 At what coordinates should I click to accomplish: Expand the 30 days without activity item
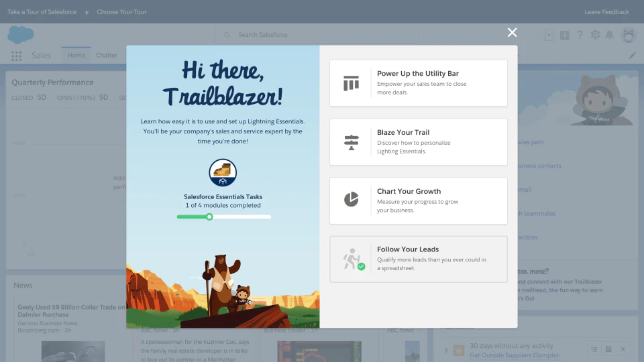click(446, 350)
